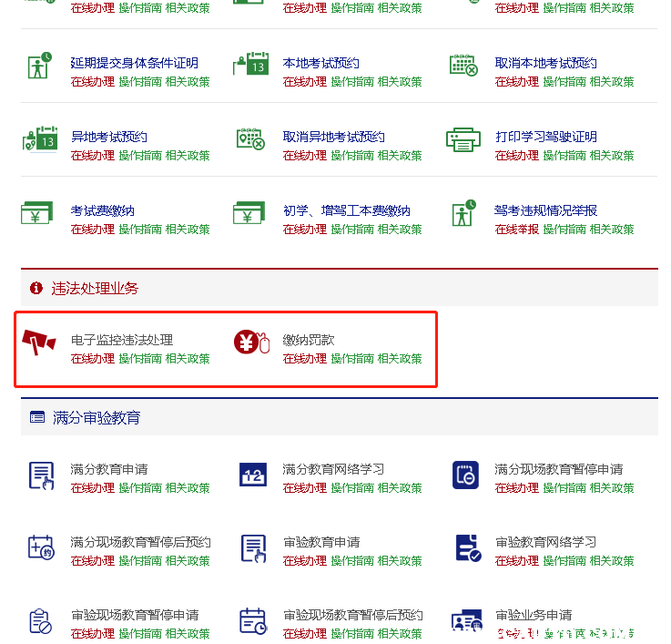This screenshot has width=671, height=644.
Task: Open 操作指南 under 初学、增驾工本费缴纳
Action: 352,230
